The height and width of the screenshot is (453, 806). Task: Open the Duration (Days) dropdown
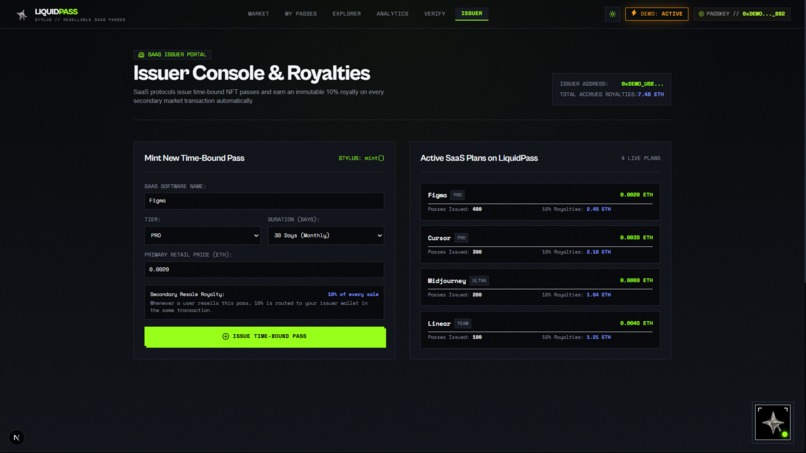(x=326, y=235)
